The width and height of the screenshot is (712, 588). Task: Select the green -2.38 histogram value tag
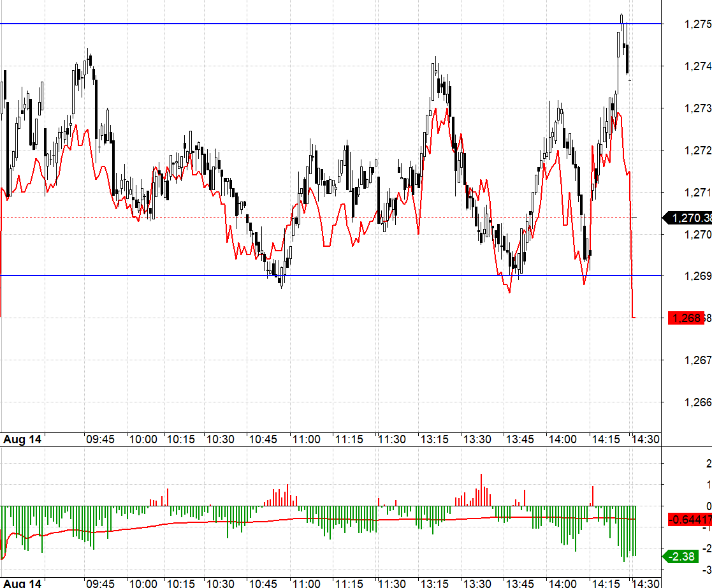(682, 557)
